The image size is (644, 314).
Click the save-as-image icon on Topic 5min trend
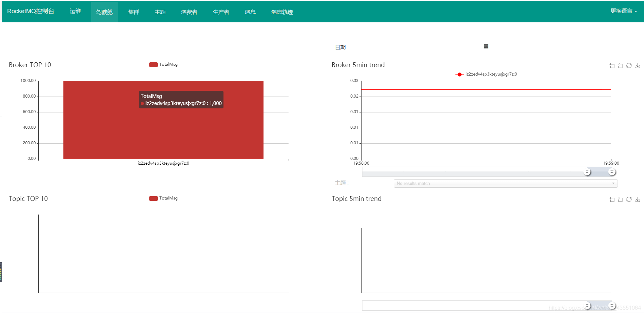pos(638,200)
